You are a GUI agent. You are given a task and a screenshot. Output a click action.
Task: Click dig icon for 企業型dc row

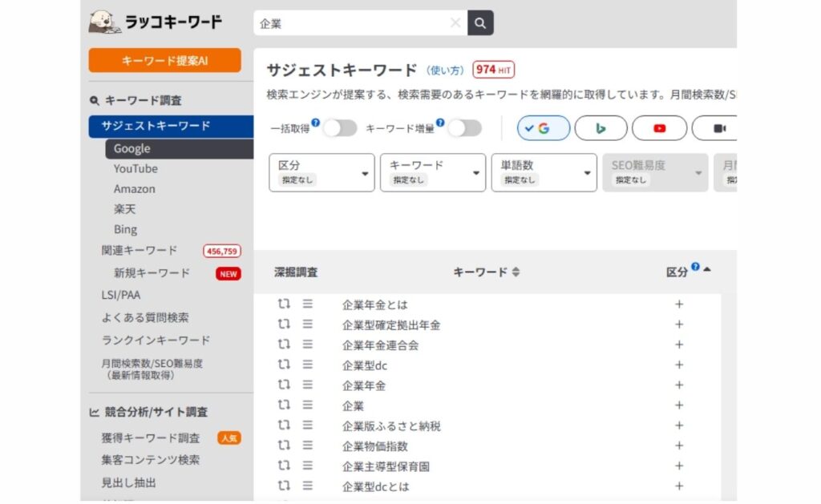pos(284,365)
